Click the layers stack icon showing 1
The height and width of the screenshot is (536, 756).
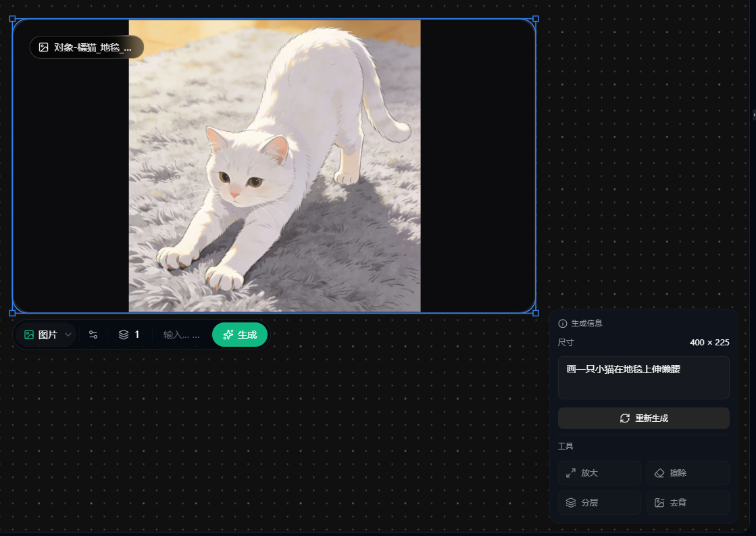(128, 334)
